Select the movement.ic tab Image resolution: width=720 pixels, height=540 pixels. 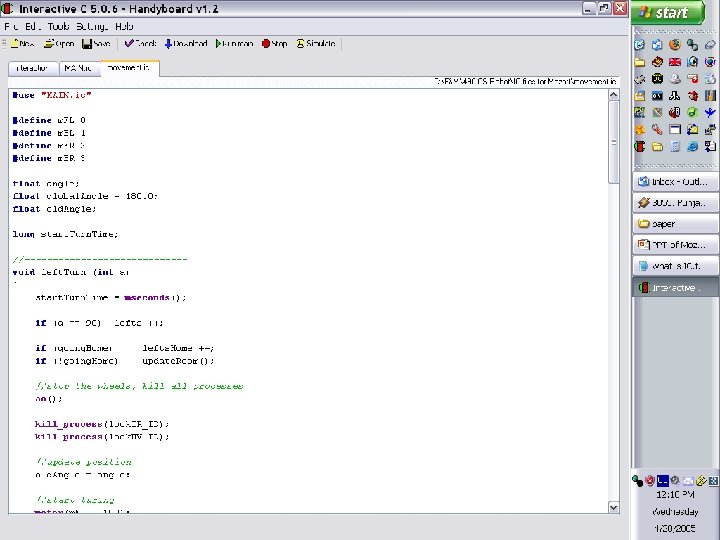click(129, 68)
